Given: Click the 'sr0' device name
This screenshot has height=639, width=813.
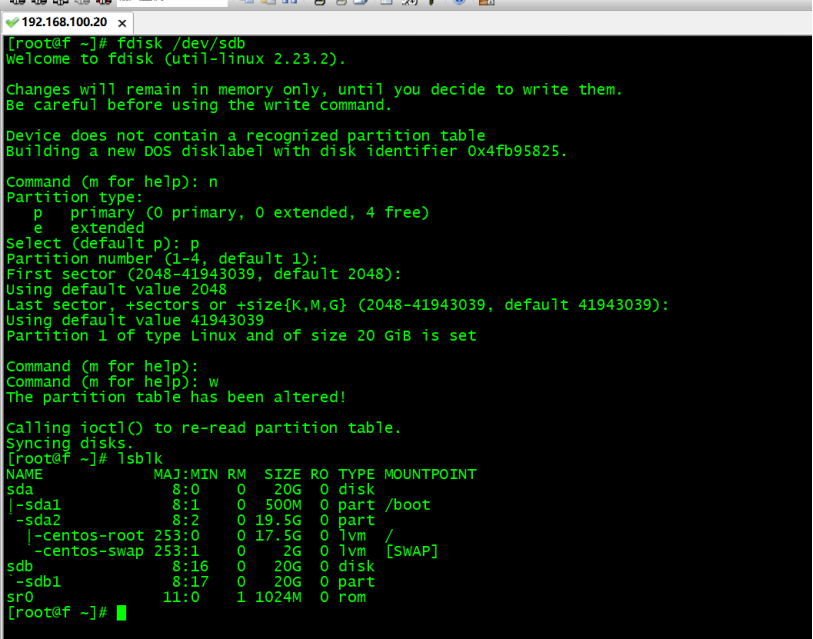Looking at the screenshot, I should 20,597.
